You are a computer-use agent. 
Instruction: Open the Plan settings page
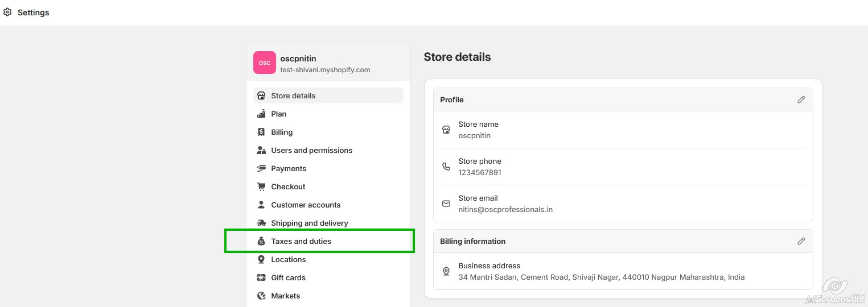(278, 114)
